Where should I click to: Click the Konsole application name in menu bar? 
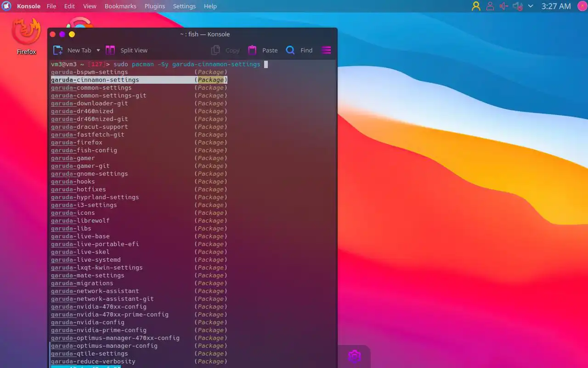point(28,6)
